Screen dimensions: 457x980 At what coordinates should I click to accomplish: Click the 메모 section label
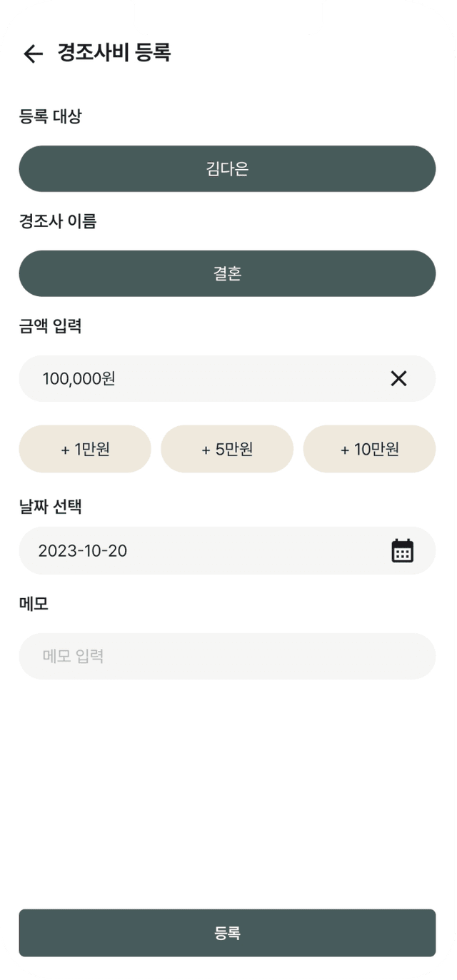coord(34,604)
